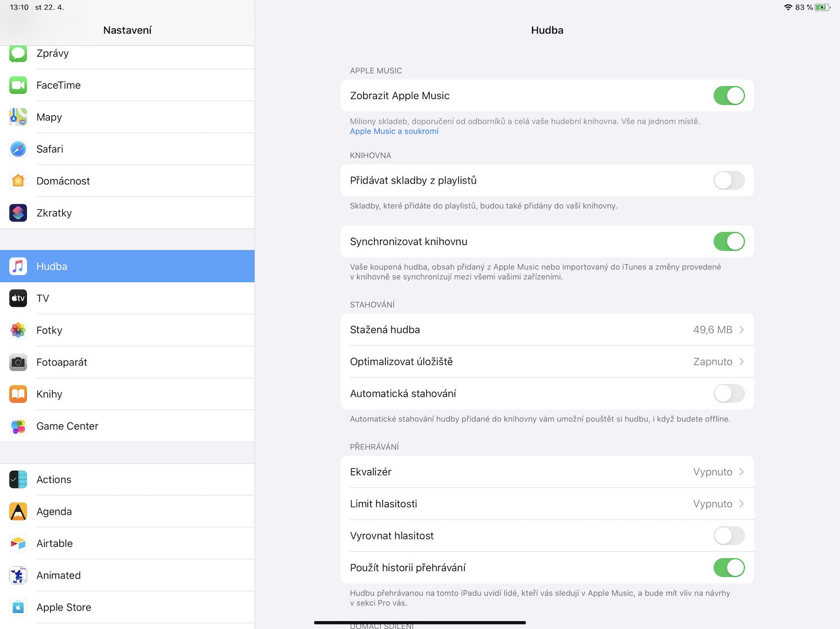
Task: Tap the Zprávy messages icon
Action: tap(18, 54)
